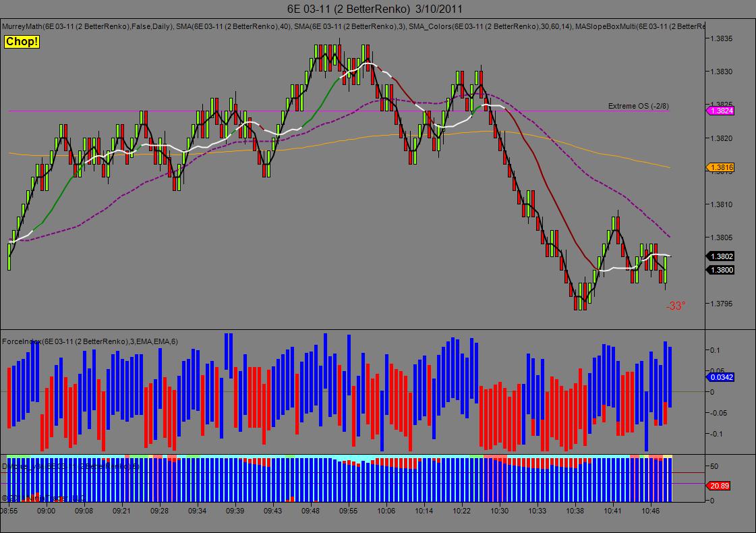
Task: Click the 09:28 time axis label
Action: (x=159, y=510)
